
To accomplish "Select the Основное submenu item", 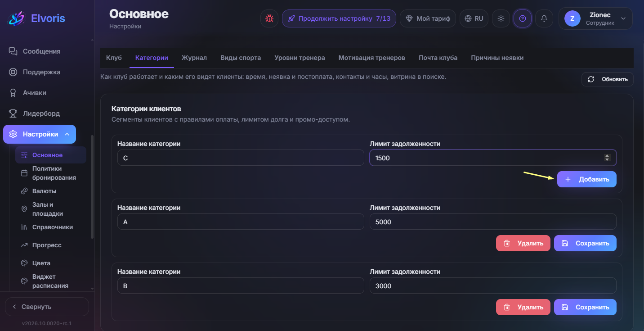I will 51,155.
